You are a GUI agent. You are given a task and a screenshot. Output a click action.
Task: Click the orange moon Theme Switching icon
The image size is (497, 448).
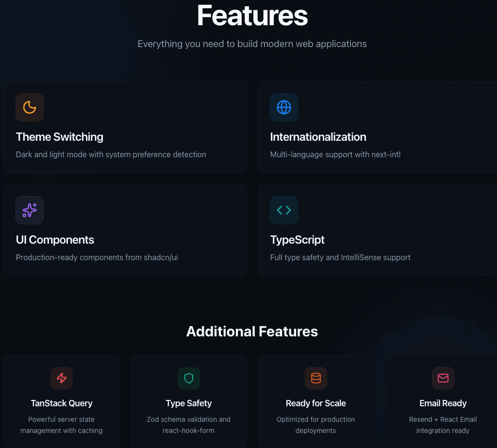coord(30,107)
